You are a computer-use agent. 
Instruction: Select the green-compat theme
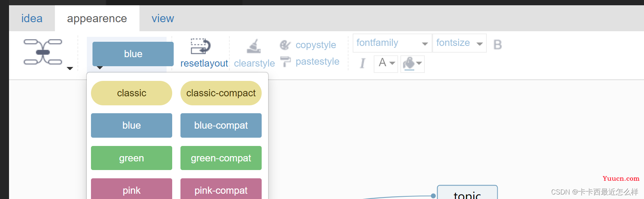click(x=221, y=158)
